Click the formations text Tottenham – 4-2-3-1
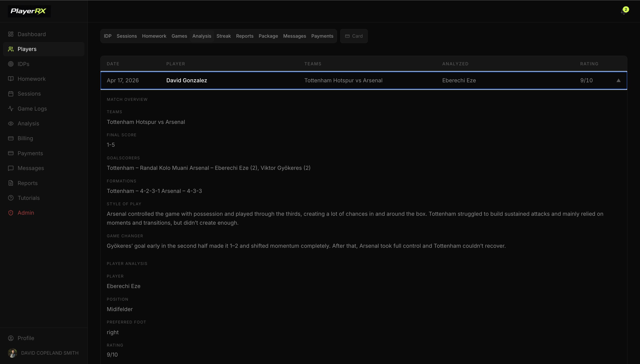This screenshot has width=640, height=364. pyautogui.click(x=133, y=191)
